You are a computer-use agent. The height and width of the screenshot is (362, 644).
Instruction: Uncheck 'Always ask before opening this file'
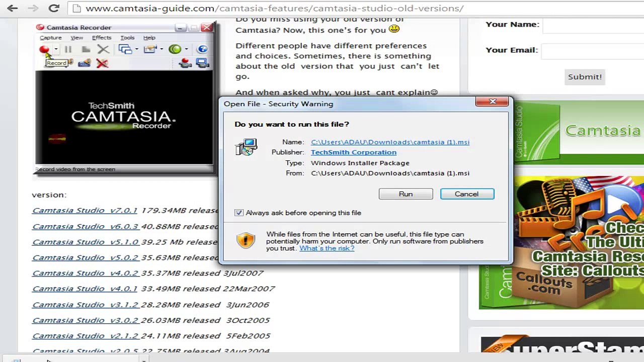pyautogui.click(x=239, y=213)
